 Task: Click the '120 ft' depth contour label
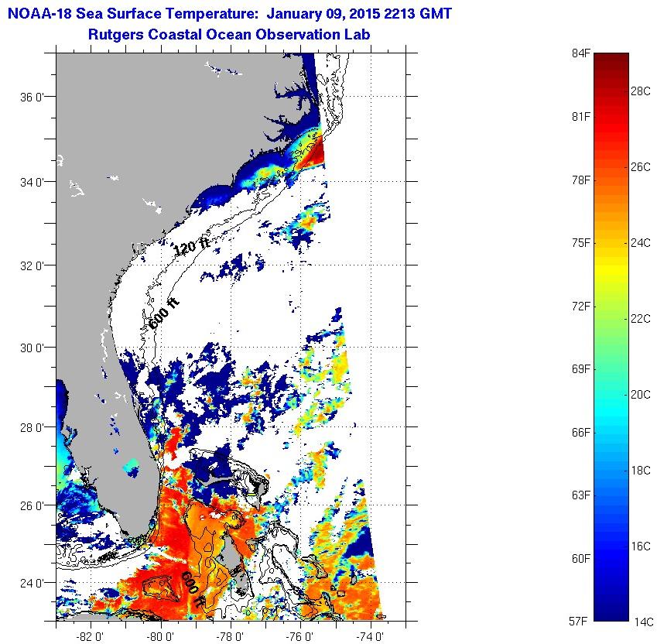pyautogui.click(x=190, y=246)
